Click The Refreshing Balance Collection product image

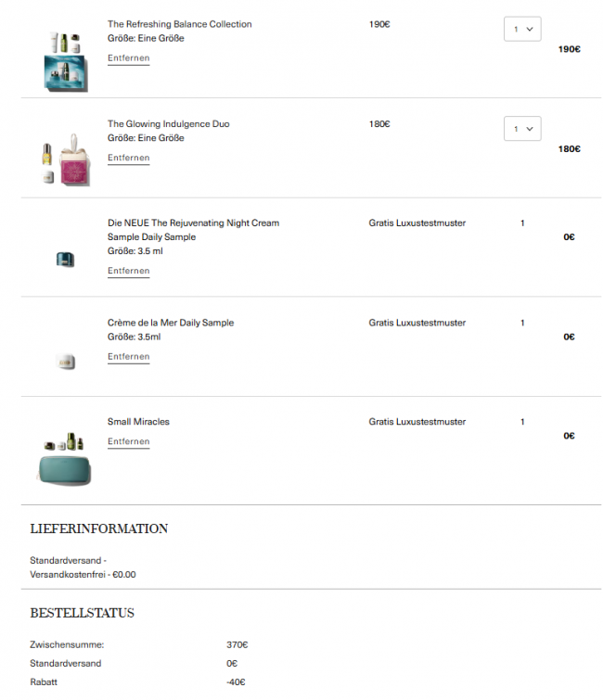(65, 57)
